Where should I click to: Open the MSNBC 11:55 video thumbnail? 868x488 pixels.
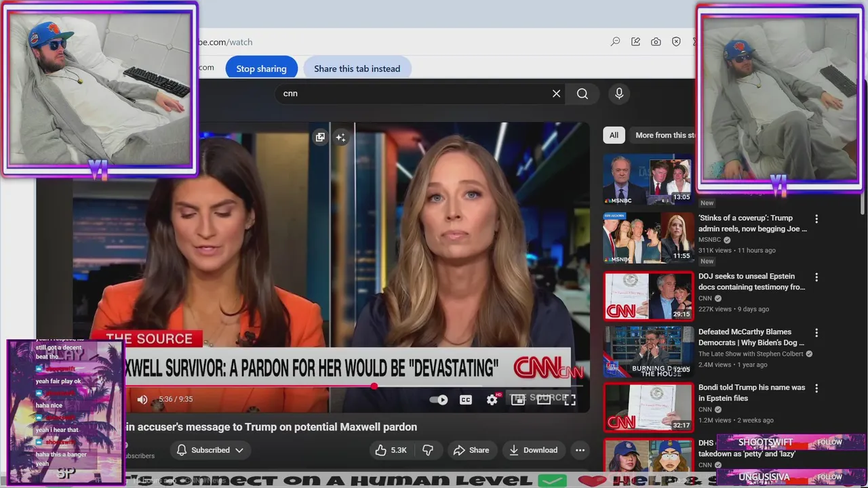(x=648, y=238)
